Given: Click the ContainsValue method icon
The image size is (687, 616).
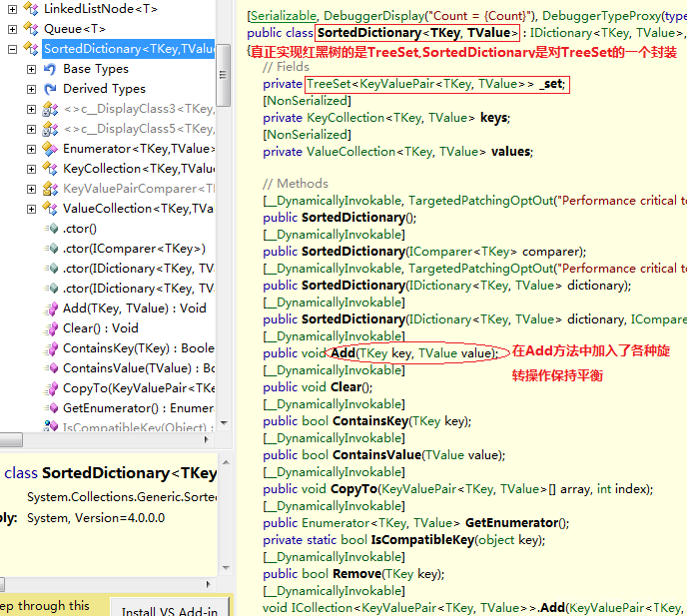Looking at the screenshot, I should click(x=51, y=368).
